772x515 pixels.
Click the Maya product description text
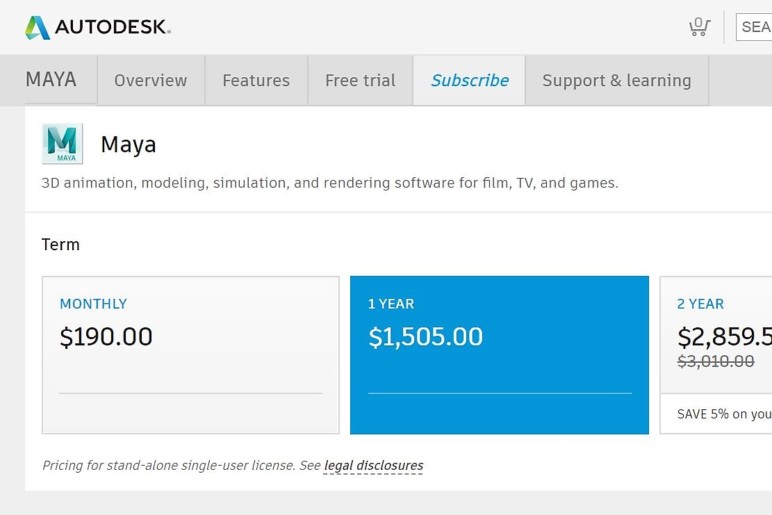tap(329, 183)
